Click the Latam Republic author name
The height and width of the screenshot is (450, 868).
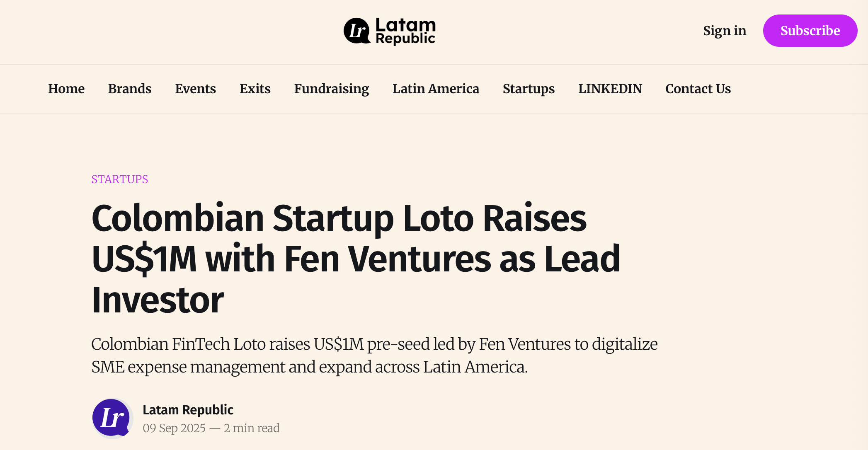tap(188, 410)
